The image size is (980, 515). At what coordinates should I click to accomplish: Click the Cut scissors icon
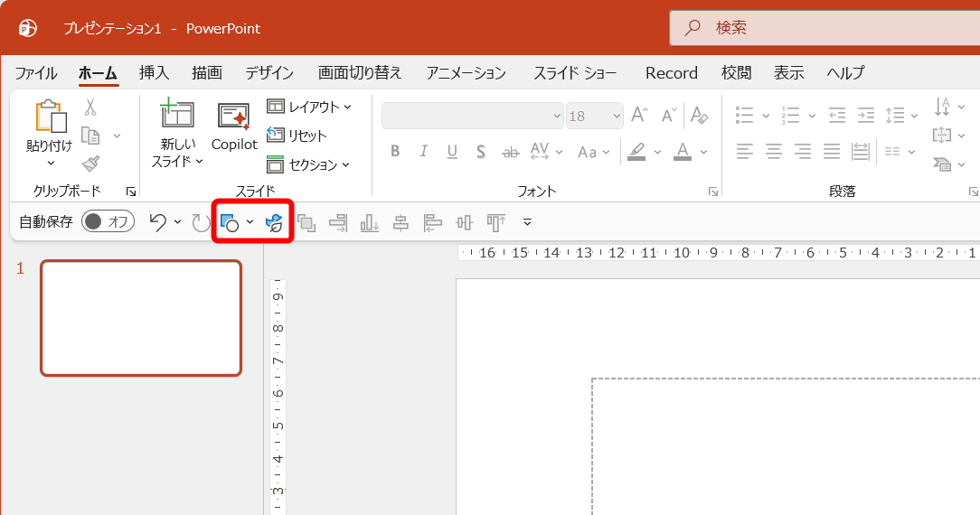pos(90,108)
